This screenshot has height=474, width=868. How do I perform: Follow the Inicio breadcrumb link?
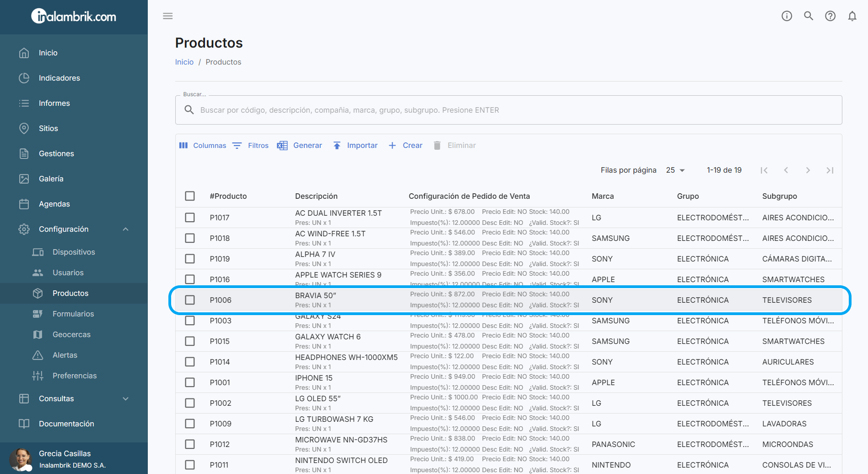click(184, 62)
